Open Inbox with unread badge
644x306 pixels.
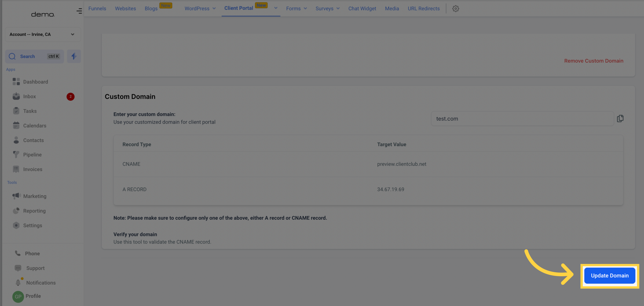[30, 96]
